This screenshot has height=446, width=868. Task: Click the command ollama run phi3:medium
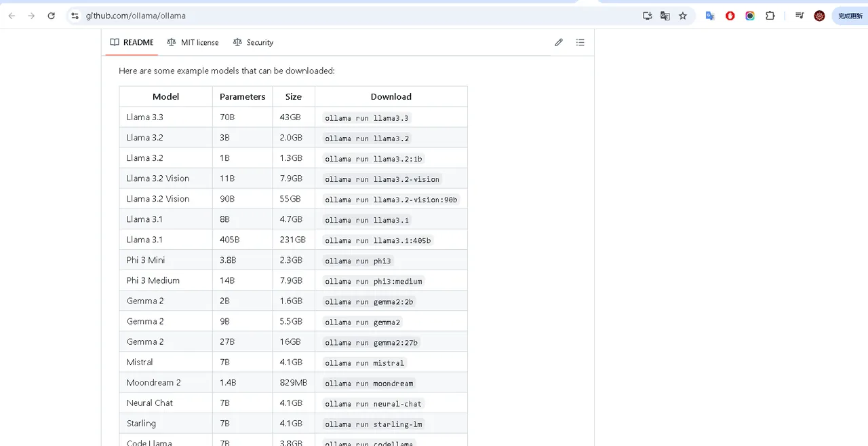pos(374,280)
